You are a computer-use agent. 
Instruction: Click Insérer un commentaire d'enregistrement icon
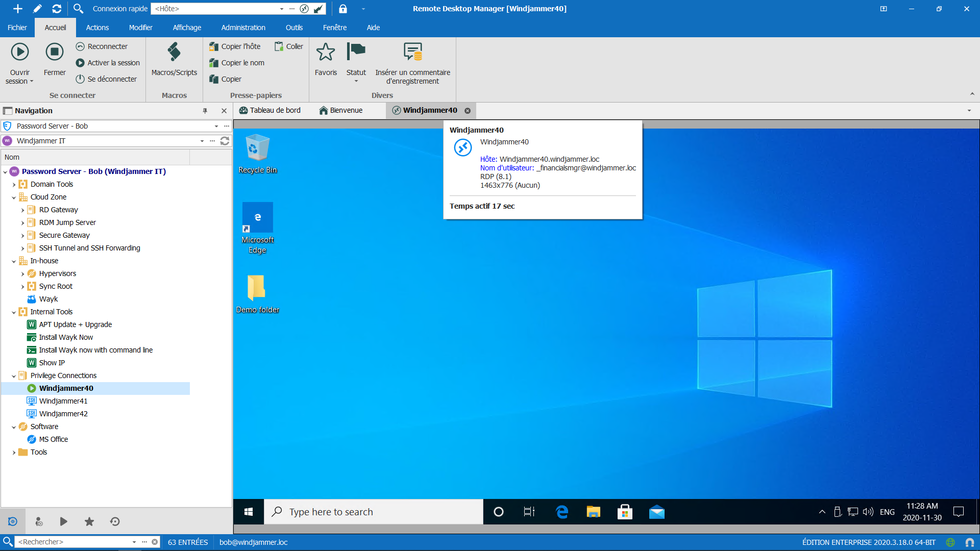coord(413,52)
